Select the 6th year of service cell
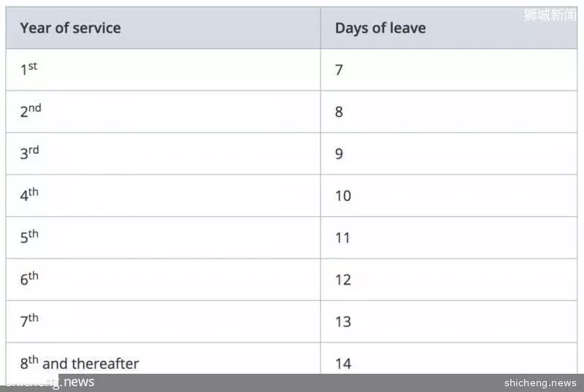584x392 pixels. tap(163, 280)
